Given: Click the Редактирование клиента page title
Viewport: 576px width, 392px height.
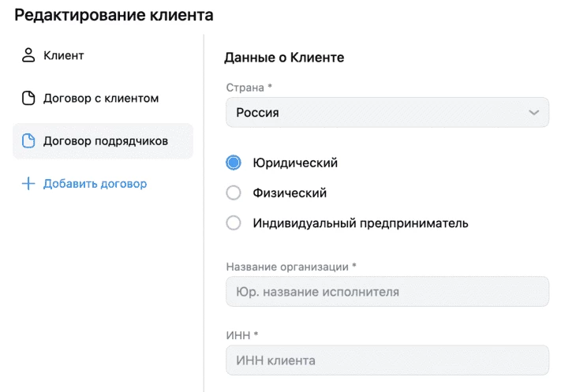Looking at the screenshot, I should coord(114,15).
